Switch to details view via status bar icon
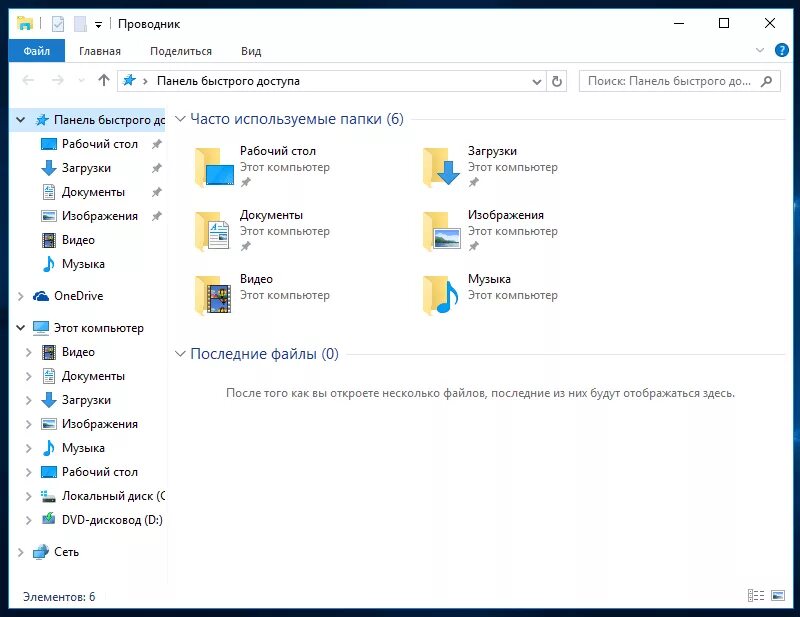 click(x=756, y=596)
